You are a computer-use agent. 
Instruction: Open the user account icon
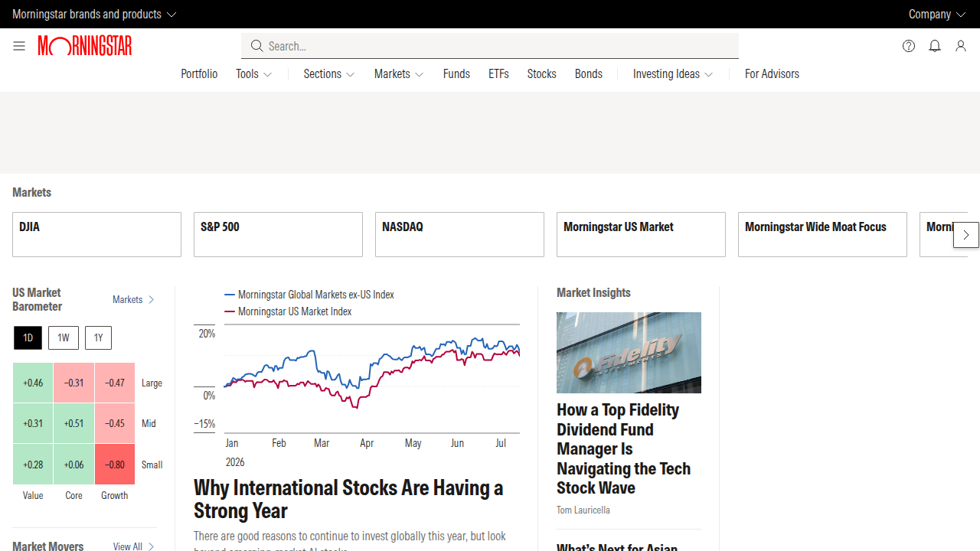click(x=961, y=46)
